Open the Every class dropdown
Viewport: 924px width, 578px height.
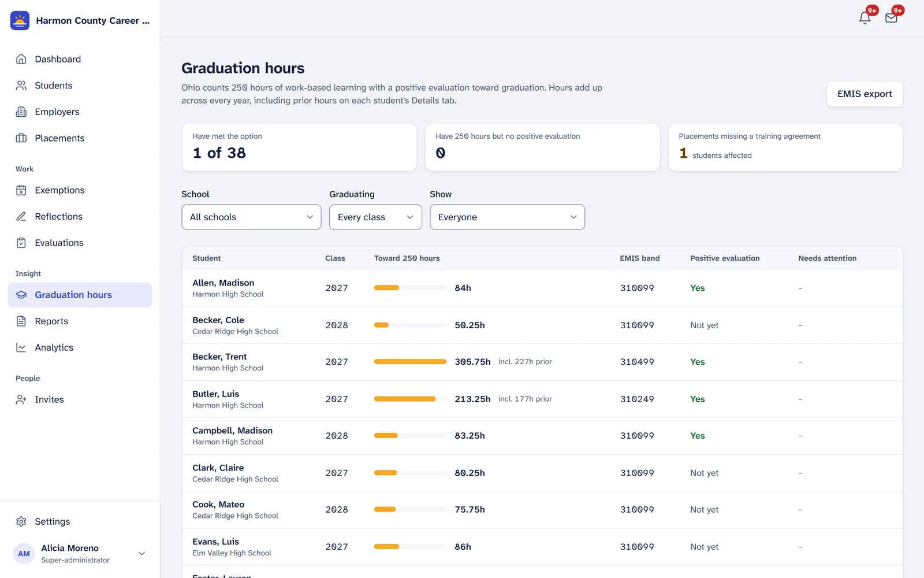point(375,217)
